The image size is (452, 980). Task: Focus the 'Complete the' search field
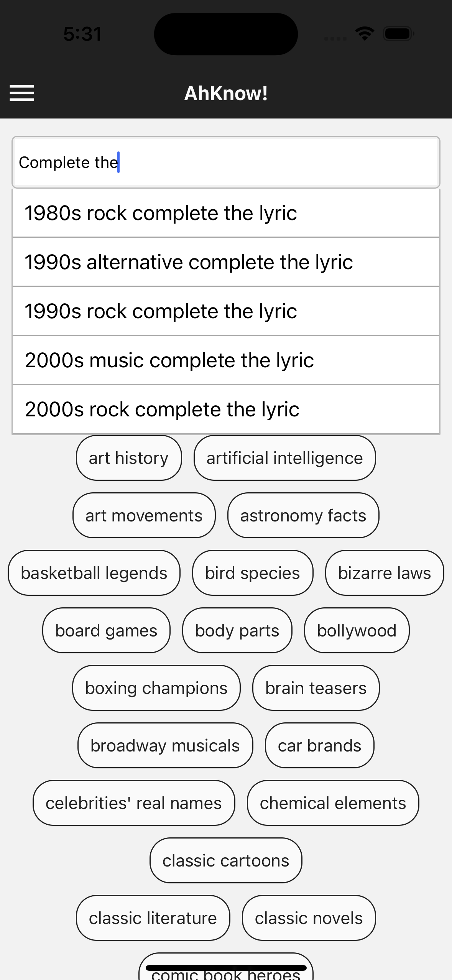[226, 162]
